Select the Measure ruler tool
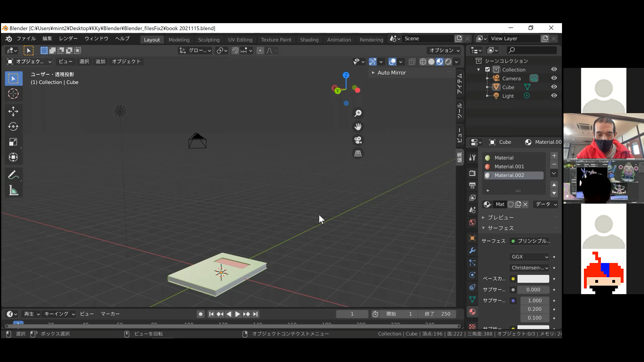644x362 pixels. pyautogui.click(x=13, y=190)
